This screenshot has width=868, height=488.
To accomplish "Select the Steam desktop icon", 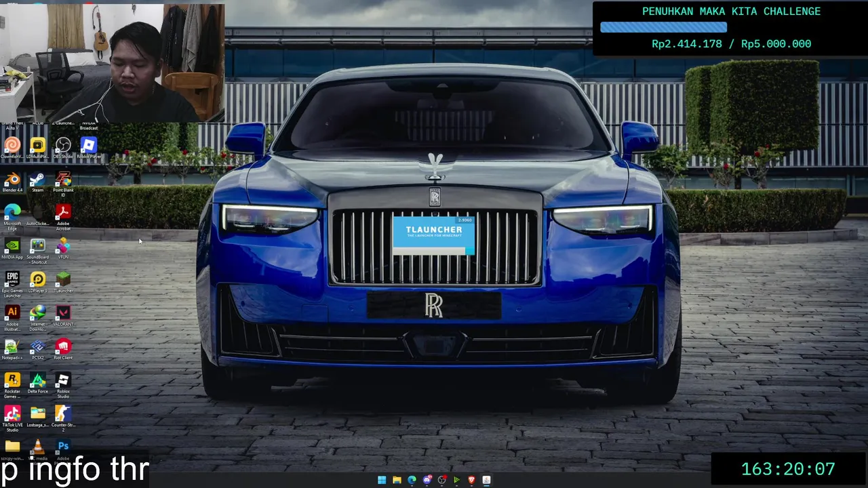I will point(38,182).
